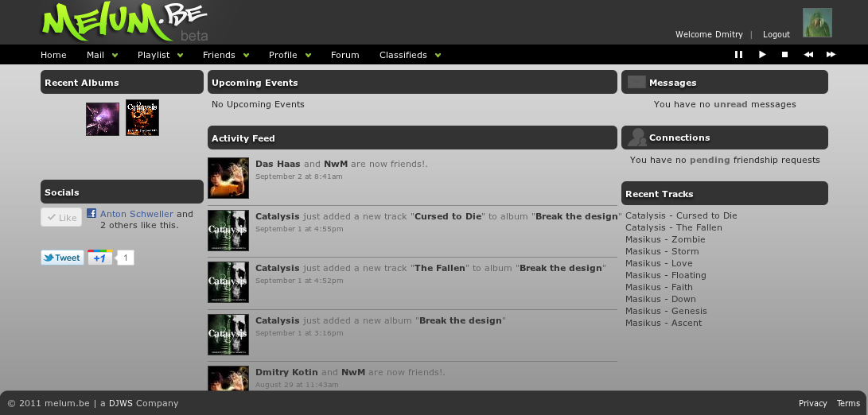Skip back with the rewind icon
Viewport: 868px width, 415px height.
tap(808, 54)
